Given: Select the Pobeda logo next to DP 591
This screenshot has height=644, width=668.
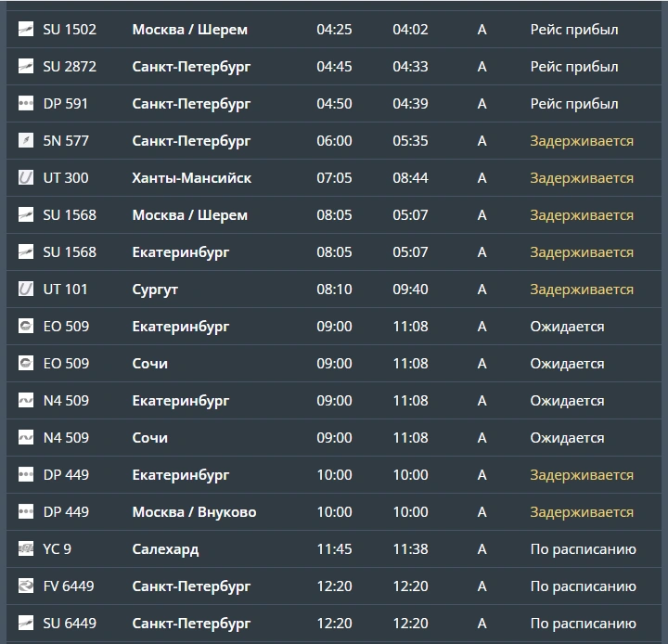Looking at the screenshot, I should [26, 104].
